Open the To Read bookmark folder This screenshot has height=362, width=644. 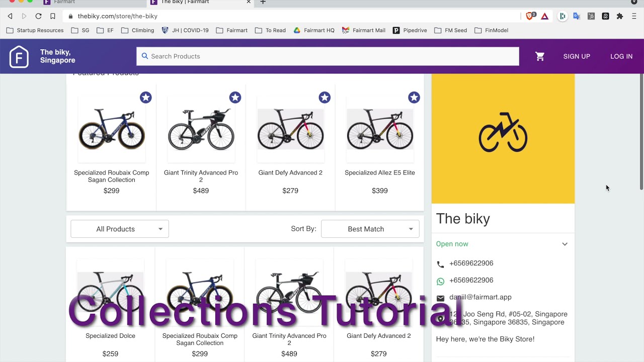(x=271, y=30)
